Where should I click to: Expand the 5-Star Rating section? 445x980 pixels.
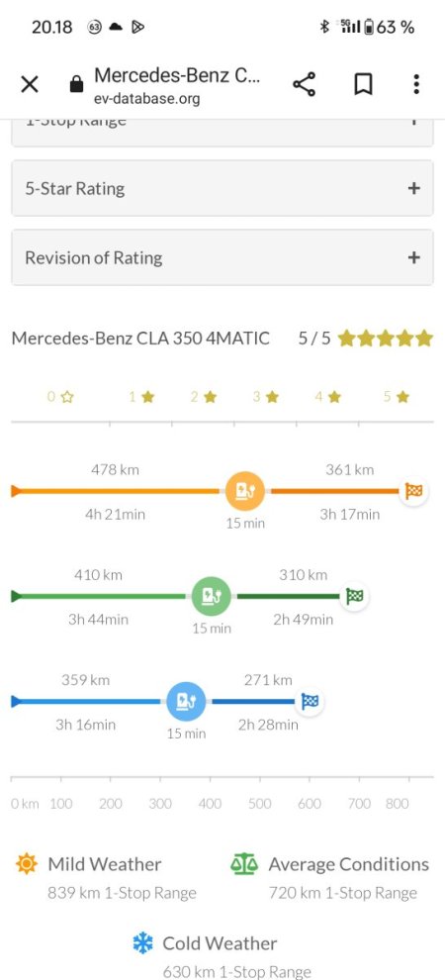(x=222, y=188)
